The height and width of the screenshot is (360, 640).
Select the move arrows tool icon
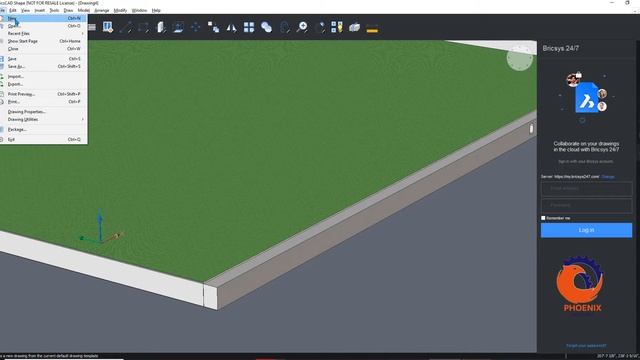click(196, 27)
